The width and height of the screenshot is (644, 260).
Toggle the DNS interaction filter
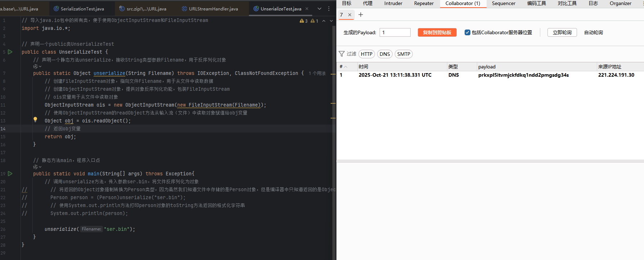tap(385, 54)
